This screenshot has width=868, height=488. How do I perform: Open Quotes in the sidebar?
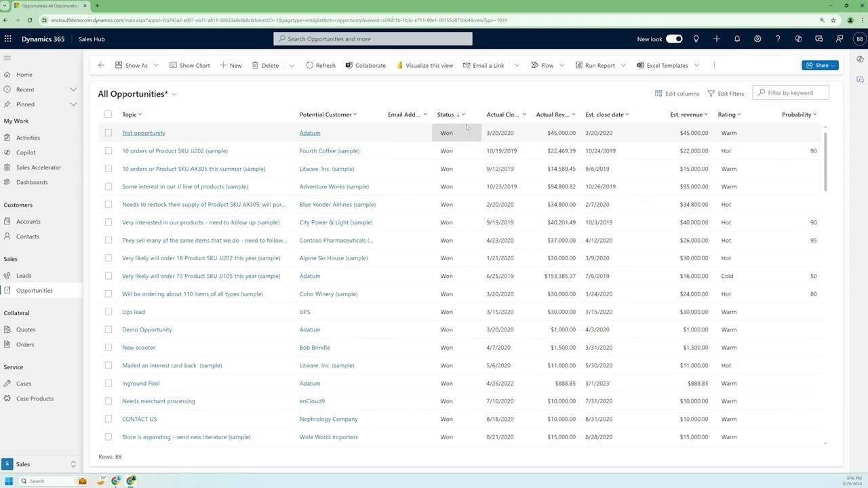click(x=26, y=329)
